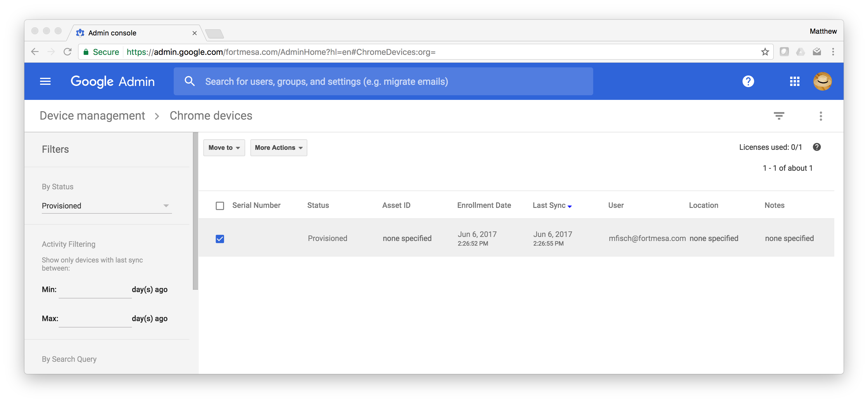868x403 pixels.
Task: Click the mail checker extension icon
Action: click(x=817, y=52)
